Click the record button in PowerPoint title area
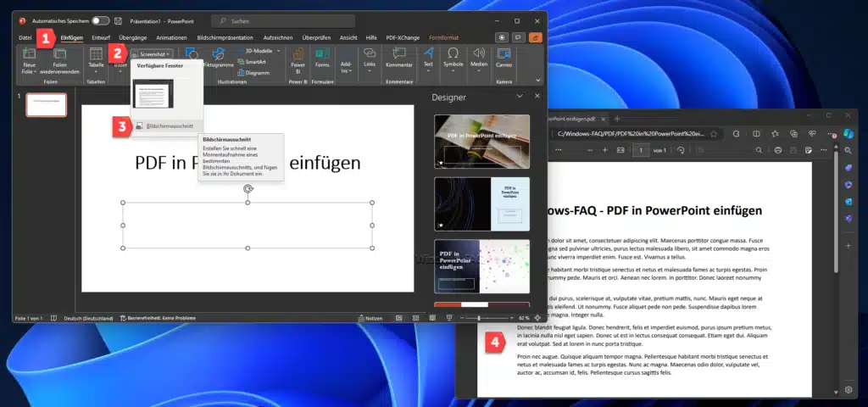This screenshot has height=407, width=868. pos(502,37)
